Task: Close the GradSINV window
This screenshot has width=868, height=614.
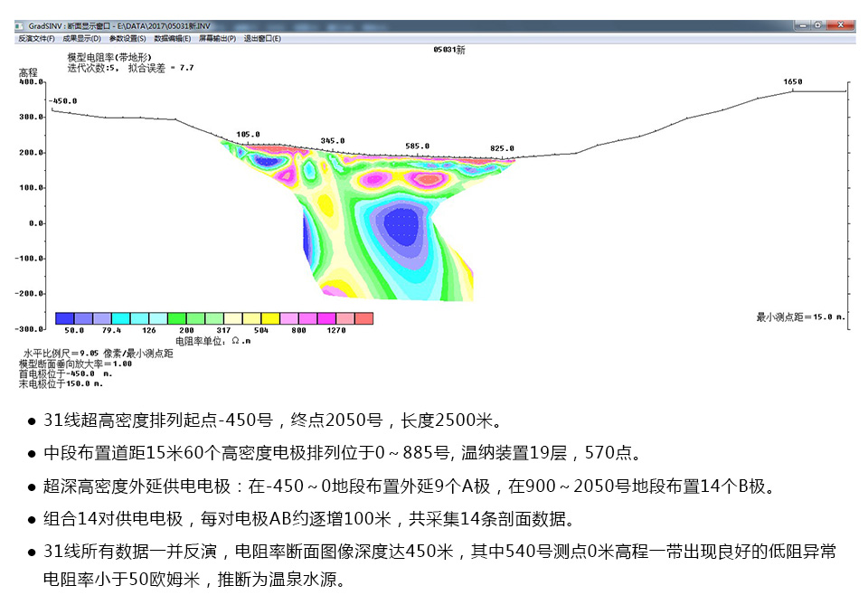Action: [x=841, y=26]
